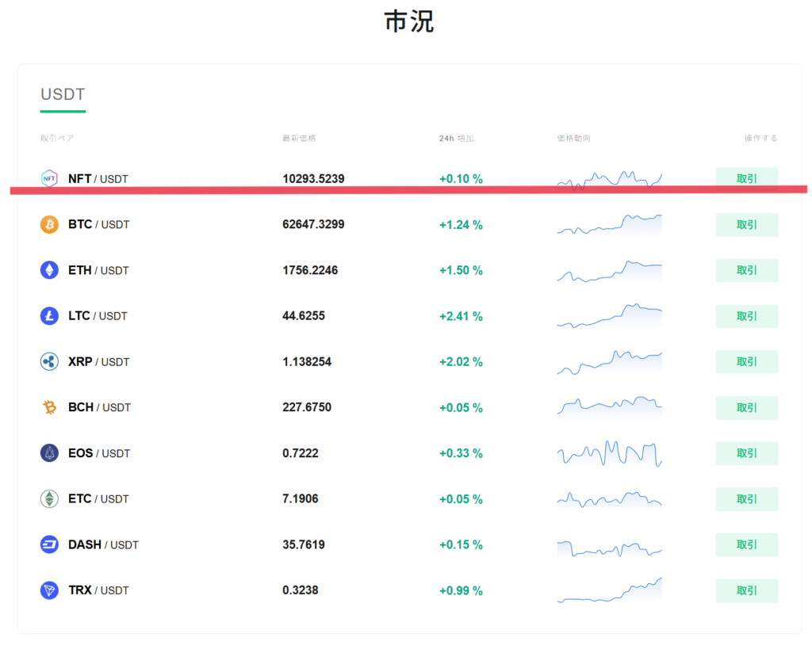Screen dimensions: 812x645
Task: Click the NFT / USDT pair name
Action: tap(98, 179)
